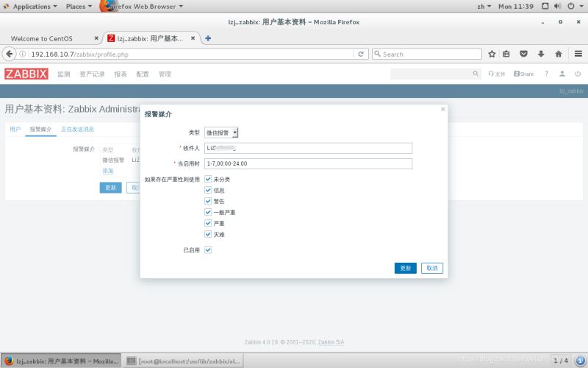This screenshot has height=368, width=588.
Task: Open the 监测 monitoring menu
Action: [x=64, y=74]
